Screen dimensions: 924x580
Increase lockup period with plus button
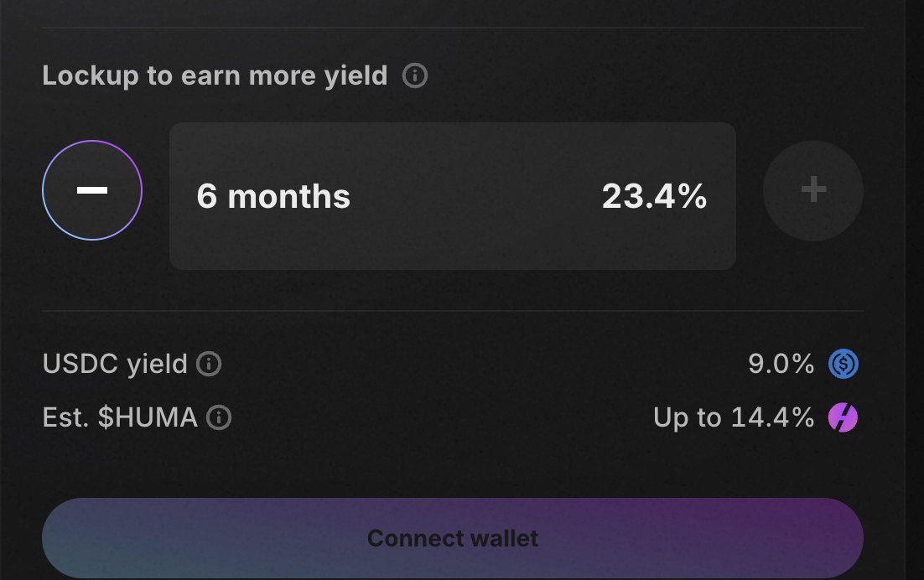pyautogui.click(x=812, y=190)
